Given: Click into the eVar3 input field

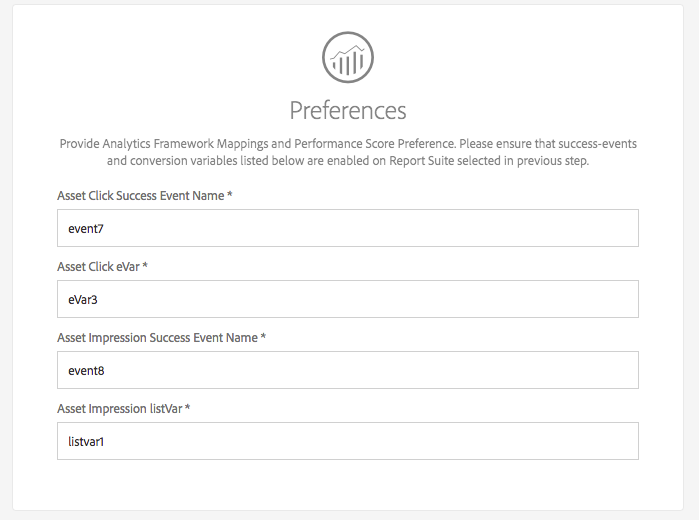Looking at the screenshot, I should click(x=347, y=299).
